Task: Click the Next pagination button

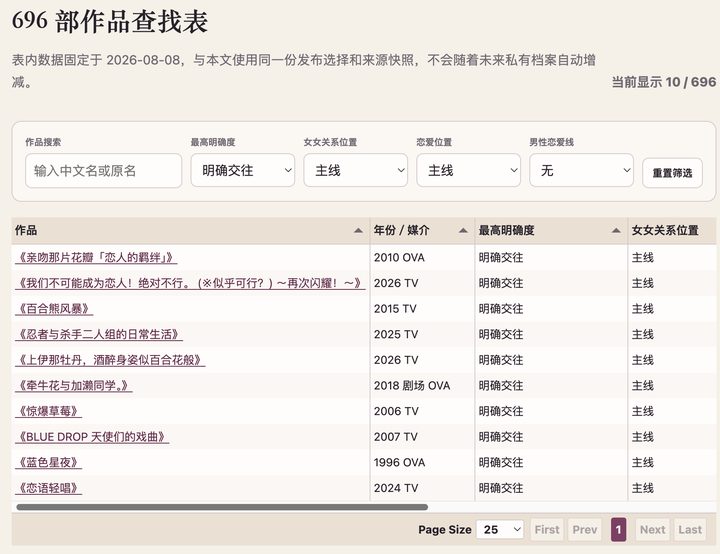Action: click(x=652, y=530)
